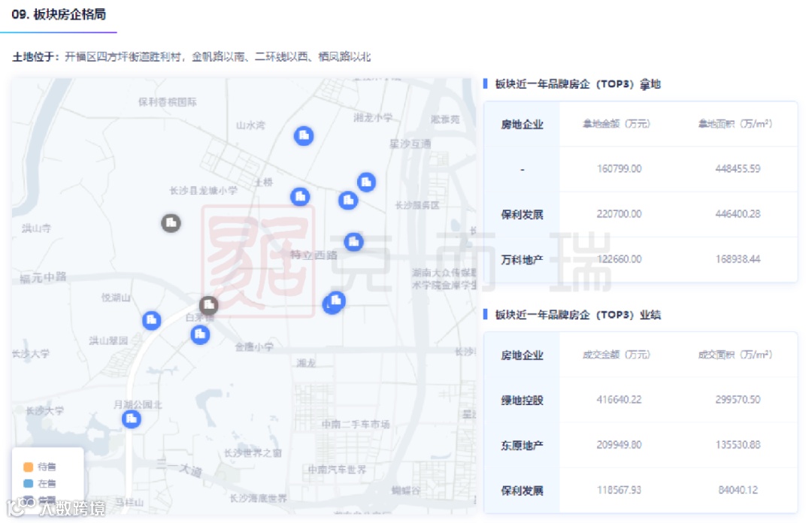Open the blue marker next to 土桥
Image resolution: width=812 pixels, height=523 pixels.
coord(300,196)
